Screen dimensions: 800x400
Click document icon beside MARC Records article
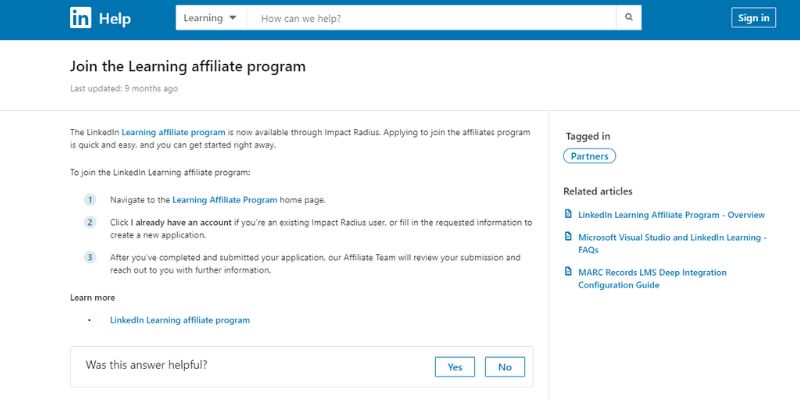[x=568, y=271]
